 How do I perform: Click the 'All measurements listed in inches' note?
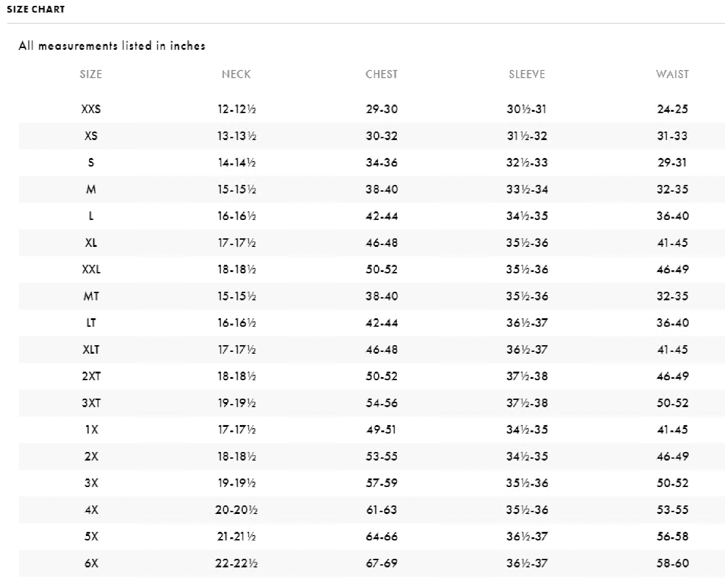pos(112,46)
